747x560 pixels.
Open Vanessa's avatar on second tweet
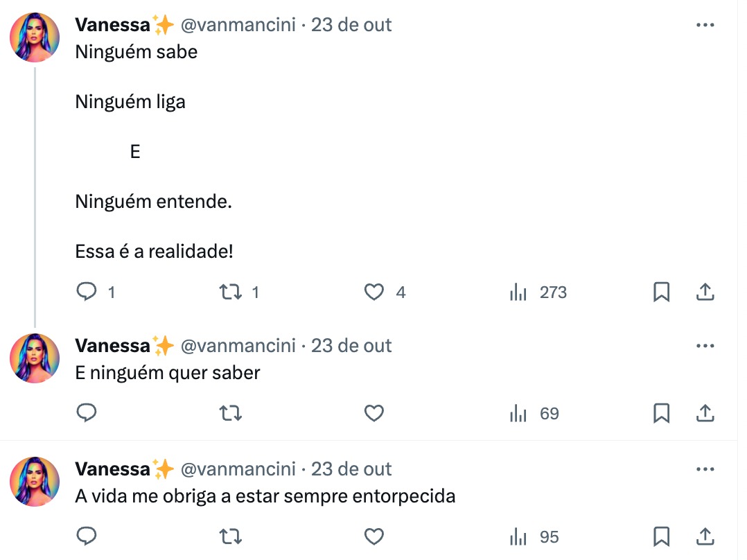pyautogui.click(x=35, y=359)
